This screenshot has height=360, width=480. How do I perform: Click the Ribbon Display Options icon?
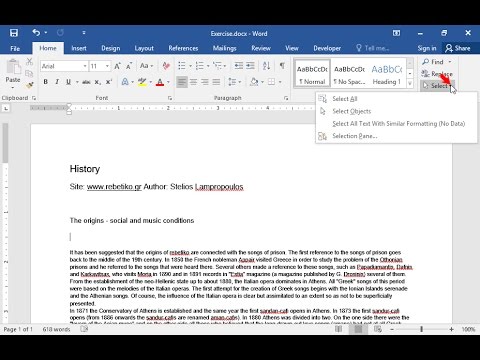tap(396, 33)
